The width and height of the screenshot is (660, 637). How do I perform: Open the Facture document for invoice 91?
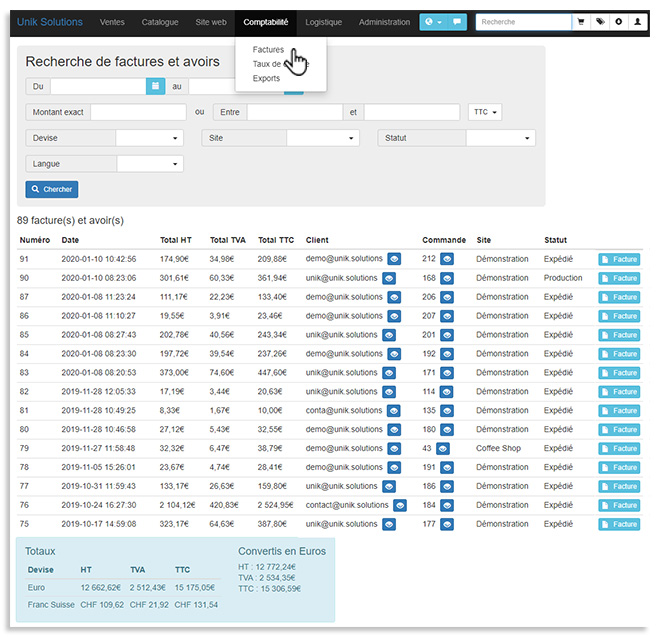619,259
